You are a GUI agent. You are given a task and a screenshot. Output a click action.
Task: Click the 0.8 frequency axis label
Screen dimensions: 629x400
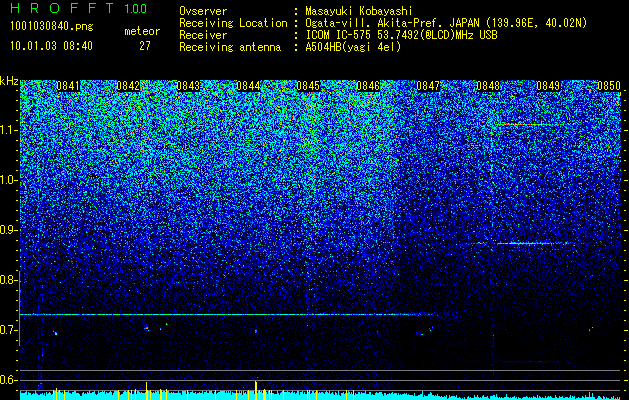coord(8,280)
